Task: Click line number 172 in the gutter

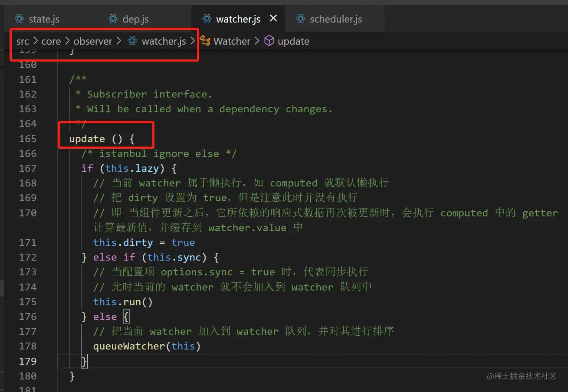Action: [x=28, y=257]
